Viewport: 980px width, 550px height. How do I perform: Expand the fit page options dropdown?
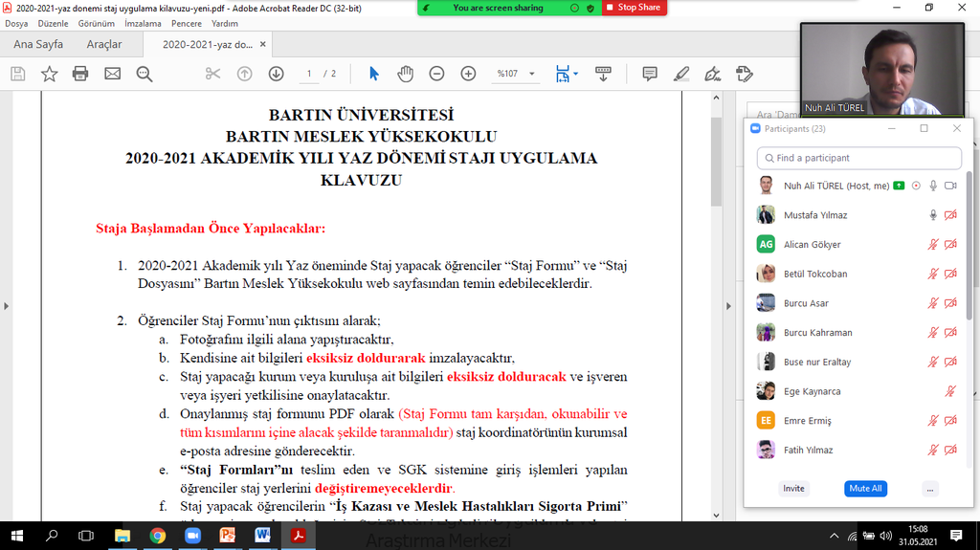coord(574,74)
